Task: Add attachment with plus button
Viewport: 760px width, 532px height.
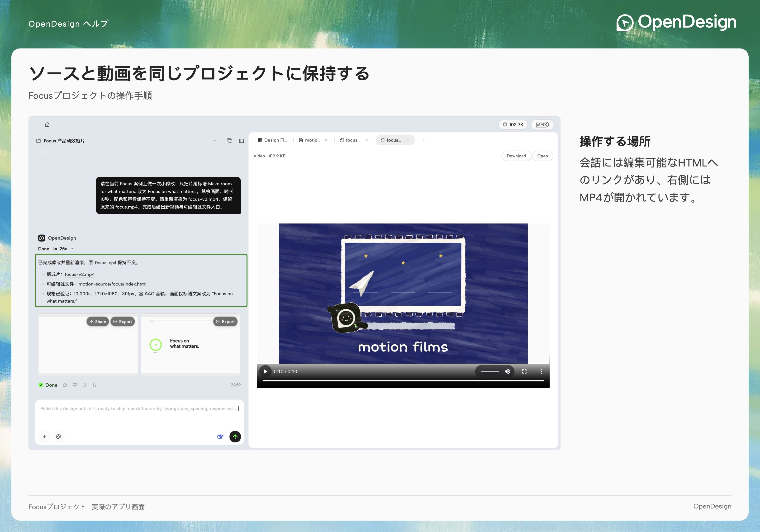Action: click(x=44, y=437)
